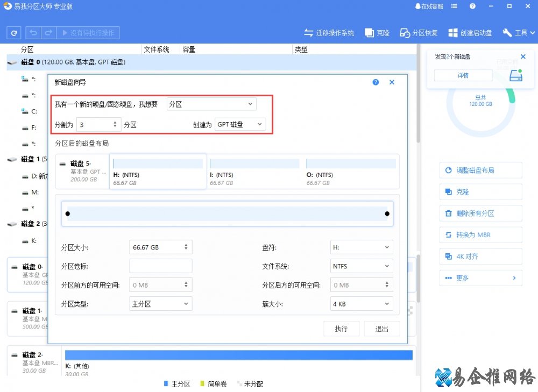Click 转换为 MBR conversion option
538x392 pixels.
click(480, 234)
